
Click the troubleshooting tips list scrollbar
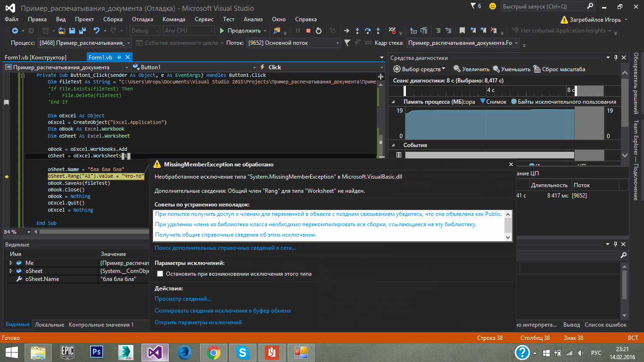508,226
